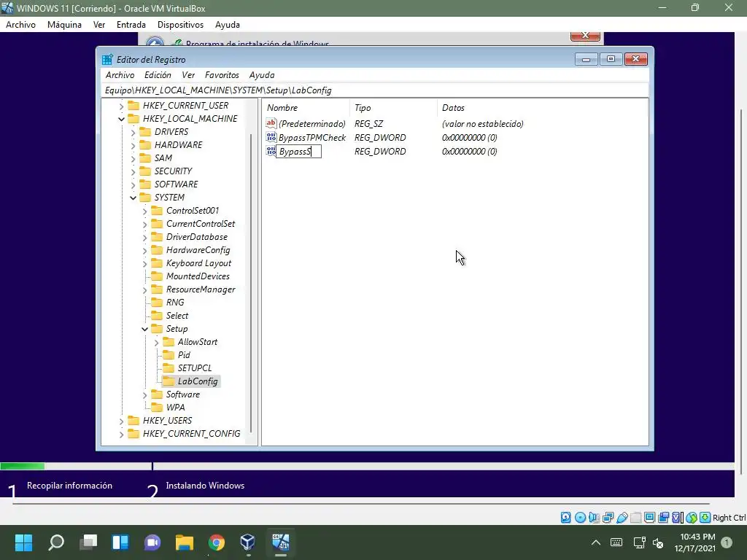Image resolution: width=747 pixels, height=560 pixels.
Task: Select SETUPCL folder icon
Action: [x=169, y=367]
